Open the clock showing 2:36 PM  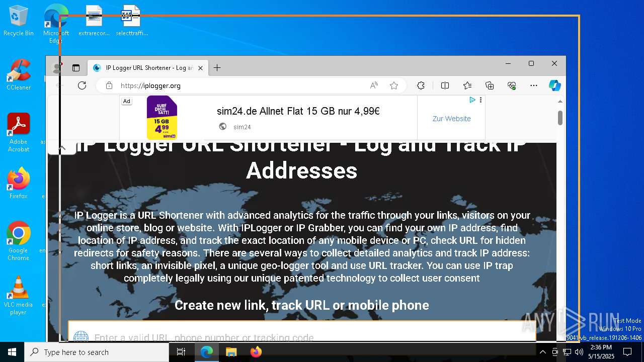click(601, 352)
